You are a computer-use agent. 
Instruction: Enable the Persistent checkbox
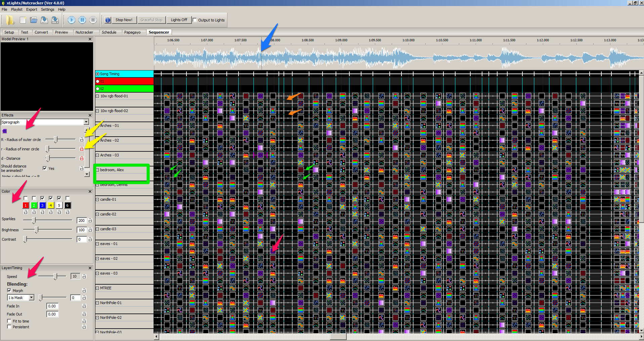click(9, 327)
